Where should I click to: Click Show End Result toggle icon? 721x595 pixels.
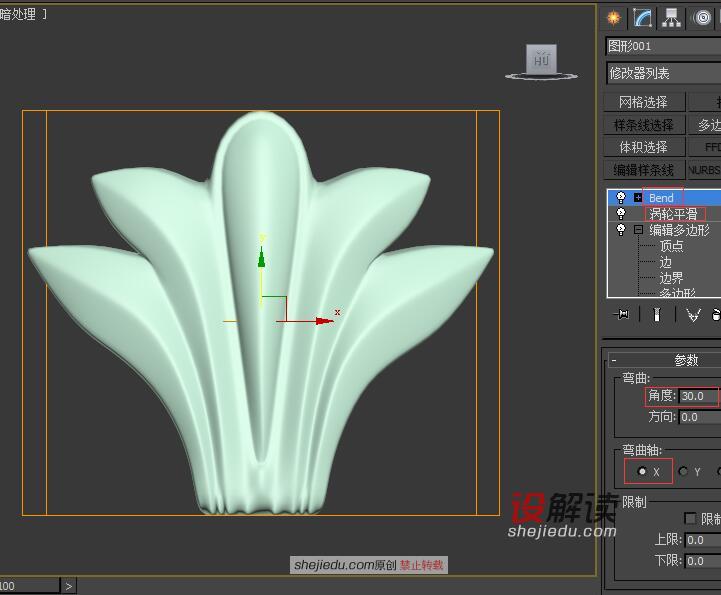tap(656, 315)
